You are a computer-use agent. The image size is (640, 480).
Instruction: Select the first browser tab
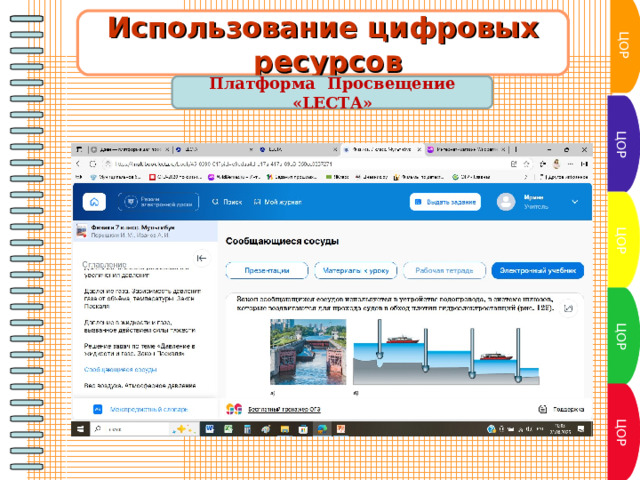tap(130, 150)
